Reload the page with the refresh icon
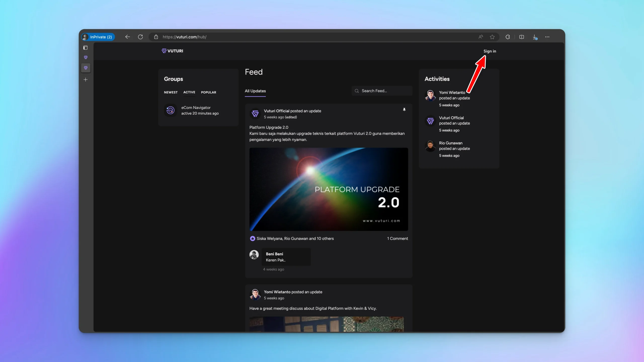The image size is (644, 362). coord(140,37)
